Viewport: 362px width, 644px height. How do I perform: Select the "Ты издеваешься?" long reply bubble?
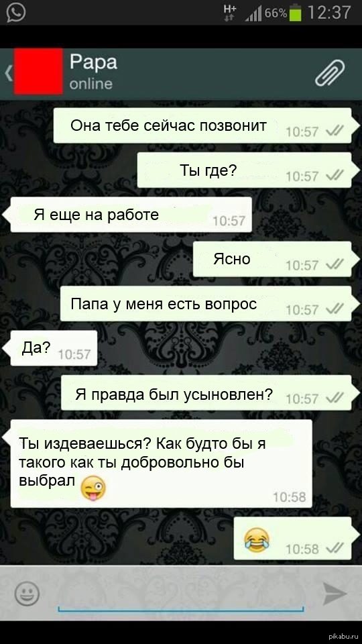point(160,464)
